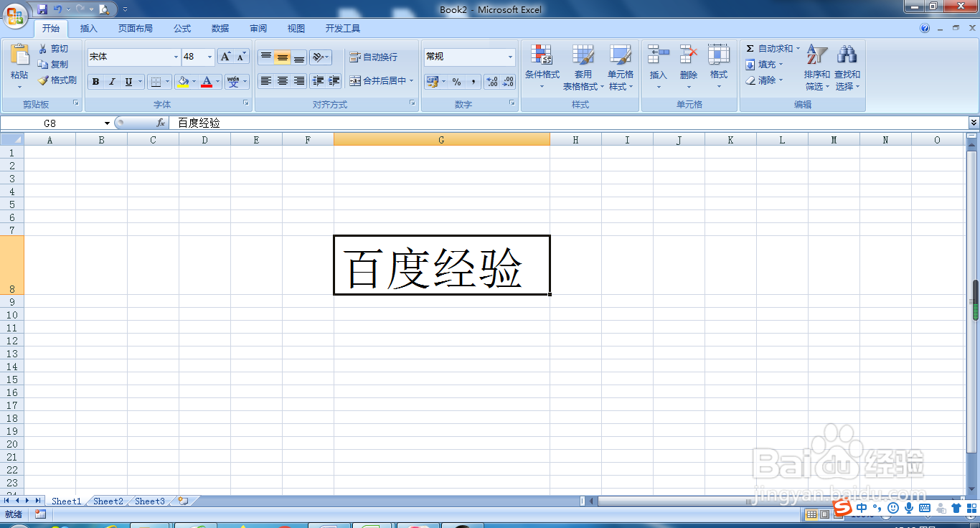Click the Sogou input method S icon
The height and width of the screenshot is (528, 980).
tap(844, 508)
